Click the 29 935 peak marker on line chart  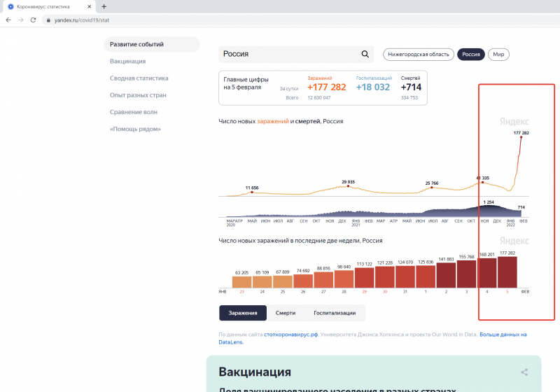click(348, 186)
